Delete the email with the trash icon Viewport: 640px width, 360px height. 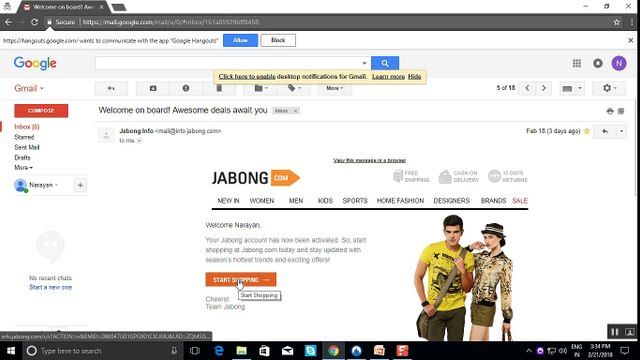pos(219,88)
